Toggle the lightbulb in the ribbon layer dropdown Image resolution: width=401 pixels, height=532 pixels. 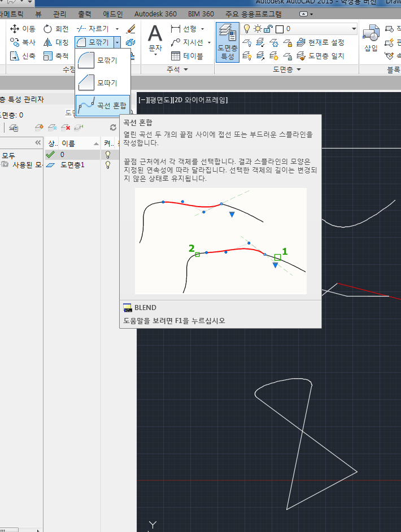click(x=247, y=29)
